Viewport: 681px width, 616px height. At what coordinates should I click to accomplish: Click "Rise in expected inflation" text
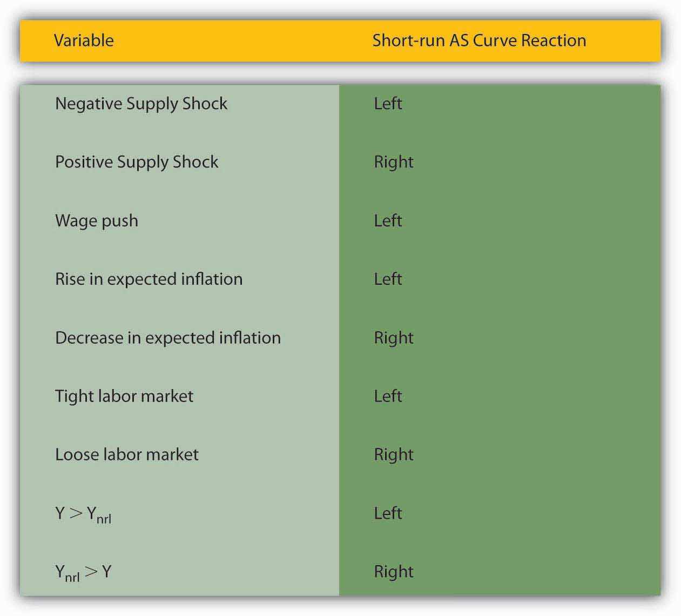(x=149, y=279)
